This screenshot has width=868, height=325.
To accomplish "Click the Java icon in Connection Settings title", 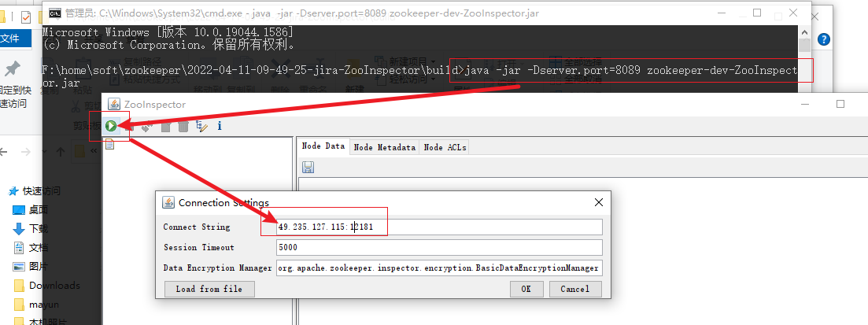I will 168,203.
